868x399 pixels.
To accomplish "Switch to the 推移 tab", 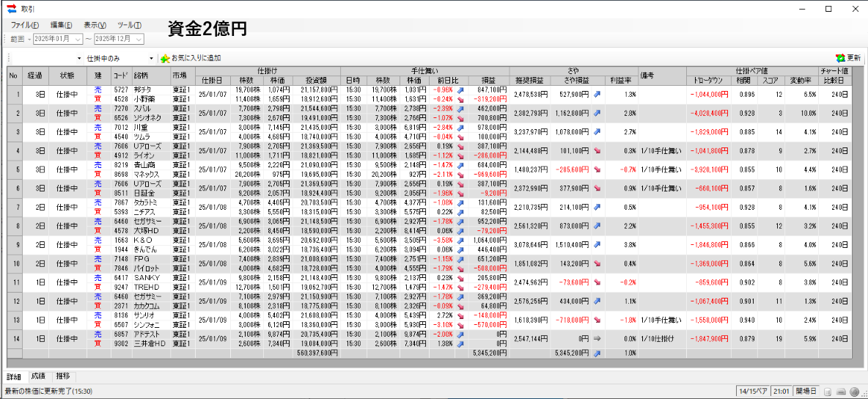I will click(x=62, y=376).
